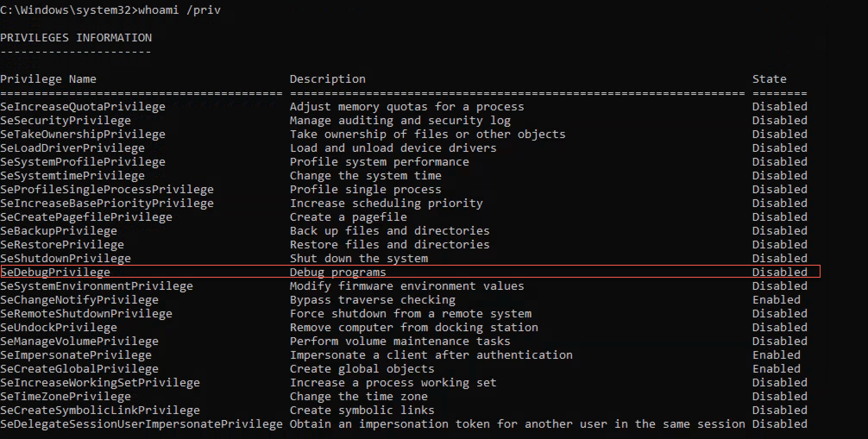Viewport: 868px width, 439px height.
Task: Click the 'whoami /priv' command text
Action: pyautogui.click(x=179, y=10)
